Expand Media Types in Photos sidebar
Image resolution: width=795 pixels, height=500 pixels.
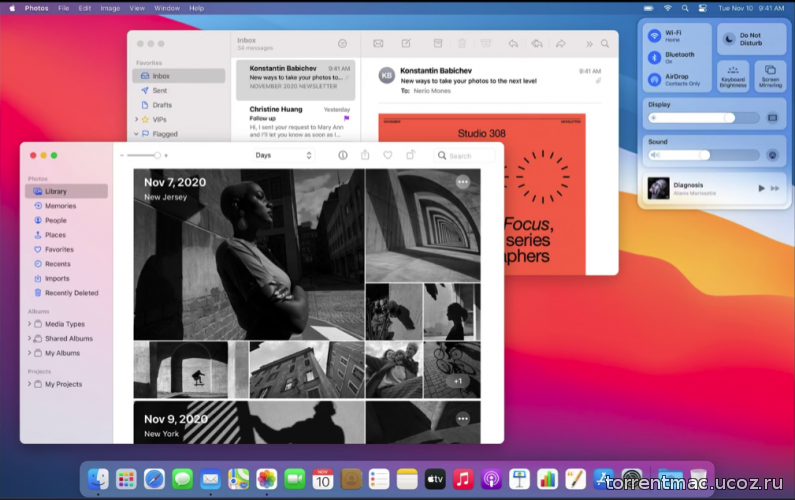[x=29, y=324]
